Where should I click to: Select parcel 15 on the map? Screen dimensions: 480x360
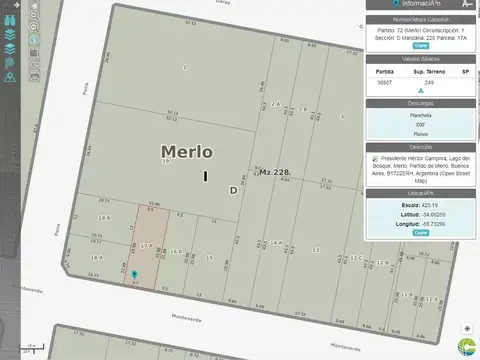coord(209,258)
